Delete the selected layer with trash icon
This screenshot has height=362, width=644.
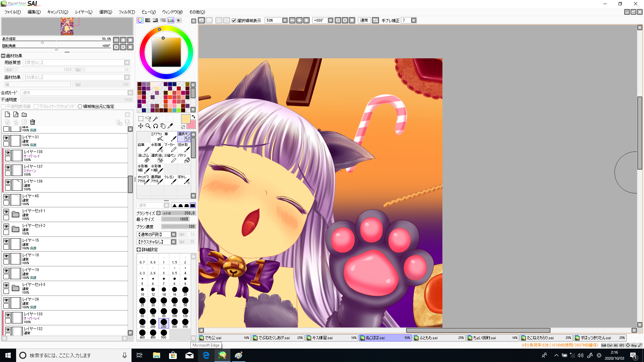coord(33,122)
